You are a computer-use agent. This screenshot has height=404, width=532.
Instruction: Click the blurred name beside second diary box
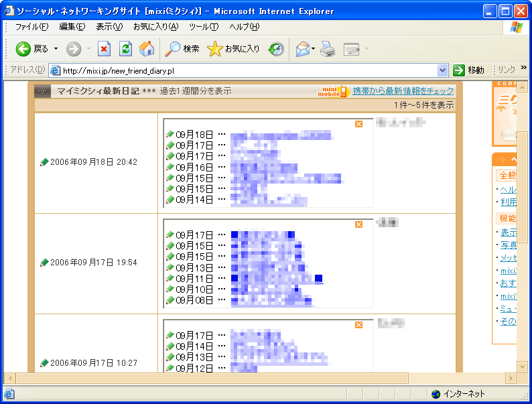387,222
